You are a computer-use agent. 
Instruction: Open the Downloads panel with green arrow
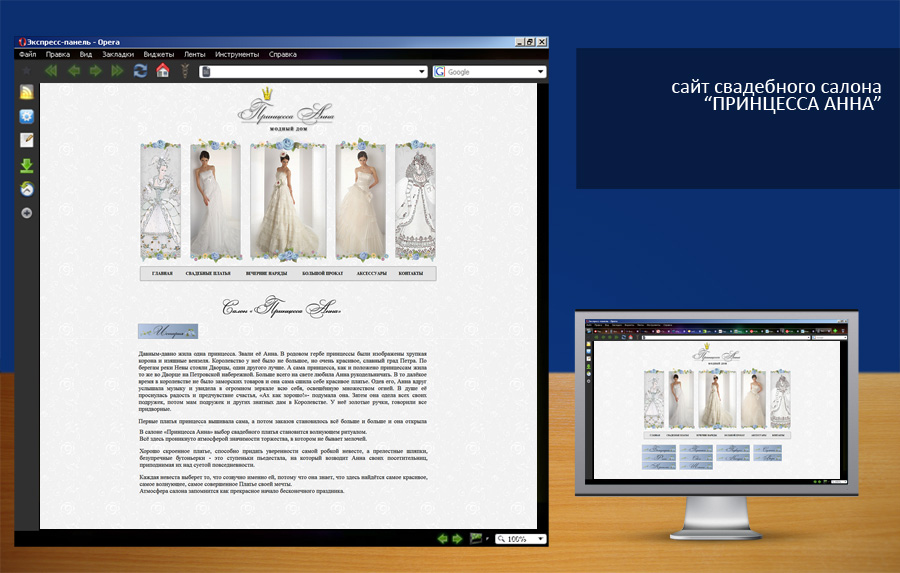tap(26, 166)
